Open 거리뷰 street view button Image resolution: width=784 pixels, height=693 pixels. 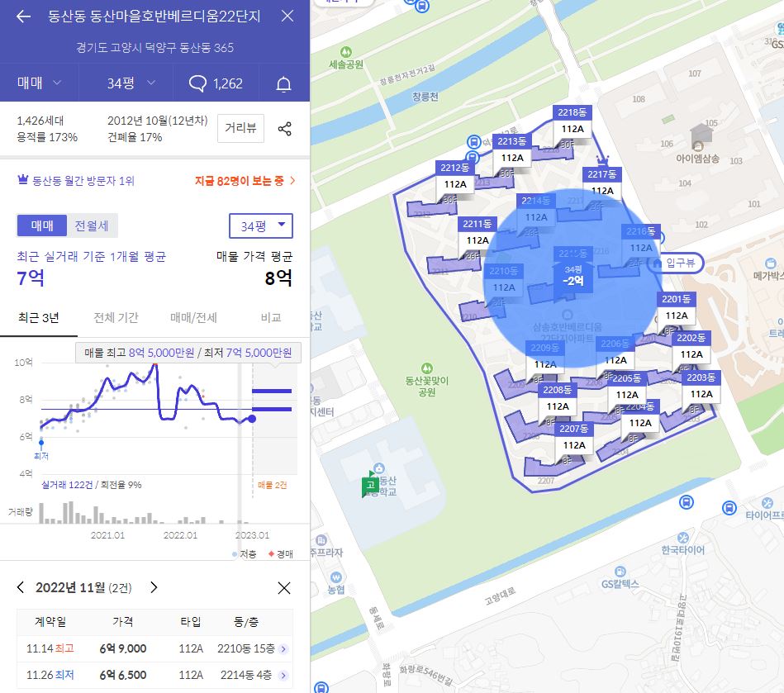pos(240,129)
